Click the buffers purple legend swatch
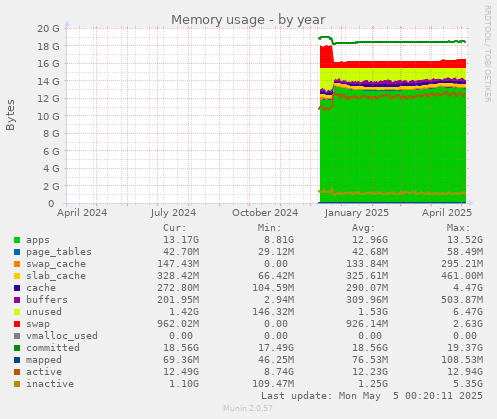 pyautogui.click(x=17, y=300)
